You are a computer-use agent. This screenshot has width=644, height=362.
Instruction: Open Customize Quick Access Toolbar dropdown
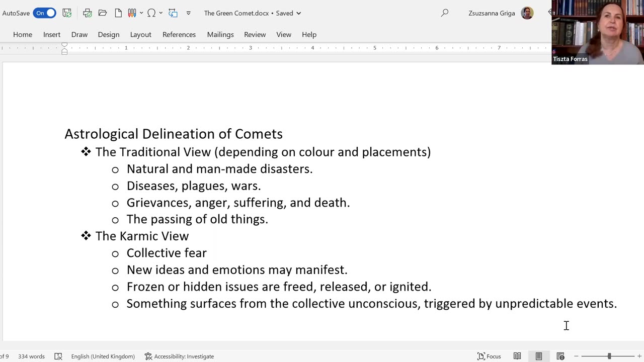[x=188, y=13]
